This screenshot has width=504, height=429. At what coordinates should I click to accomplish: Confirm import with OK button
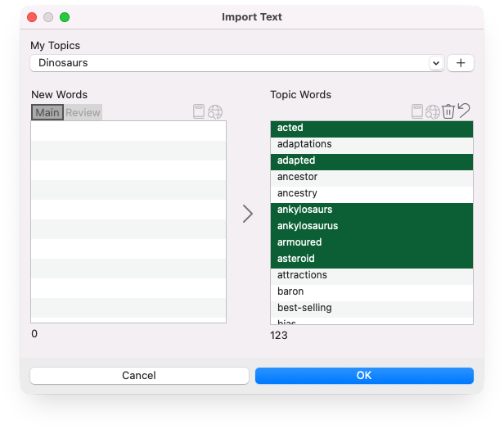pos(364,376)
